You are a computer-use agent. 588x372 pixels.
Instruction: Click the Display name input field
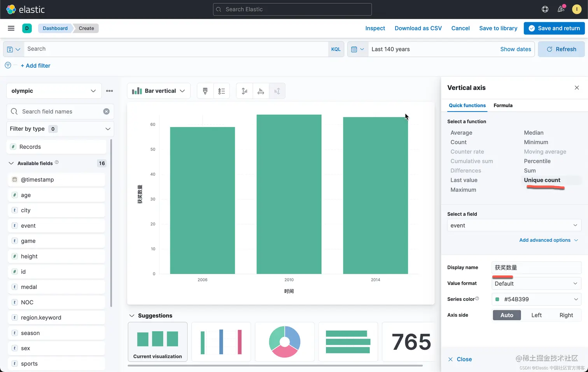536,267
